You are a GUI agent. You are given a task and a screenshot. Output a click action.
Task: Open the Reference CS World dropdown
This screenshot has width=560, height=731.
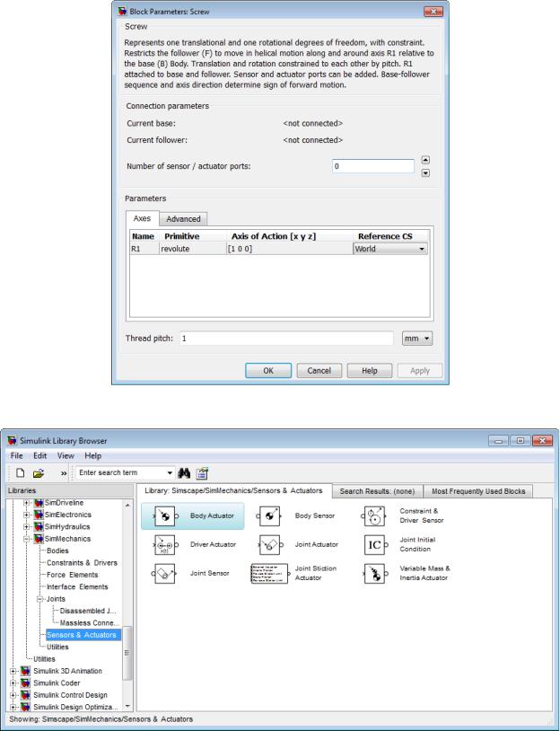pyautogui.click(x=390, y=249)
